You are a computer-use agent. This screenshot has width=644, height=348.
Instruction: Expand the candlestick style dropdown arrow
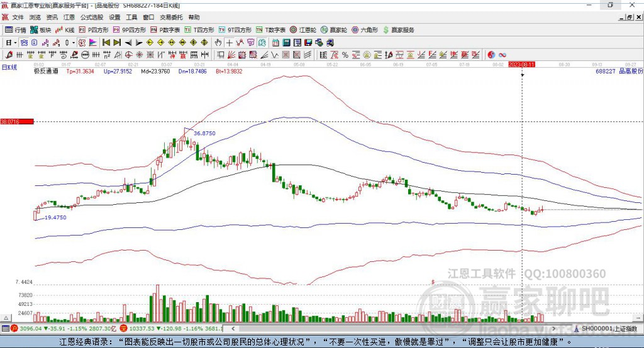[x=74, y=43]
